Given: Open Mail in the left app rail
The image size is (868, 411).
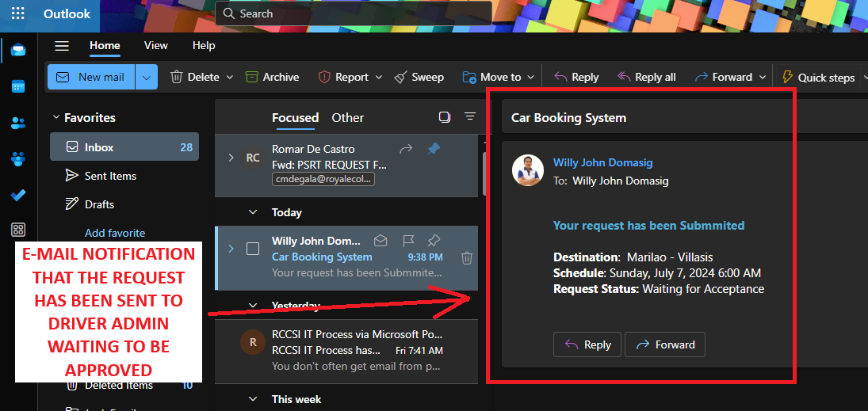Looking at the screenshot, I should pos(18,51).
